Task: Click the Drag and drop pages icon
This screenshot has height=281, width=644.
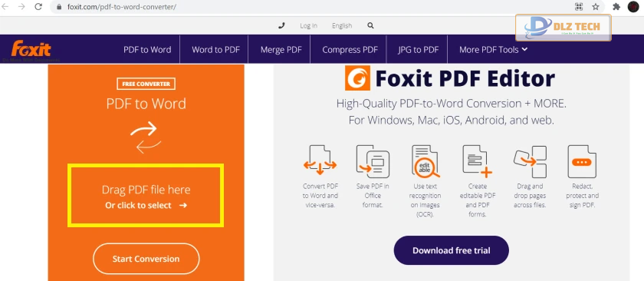Action: pos(530,161)
